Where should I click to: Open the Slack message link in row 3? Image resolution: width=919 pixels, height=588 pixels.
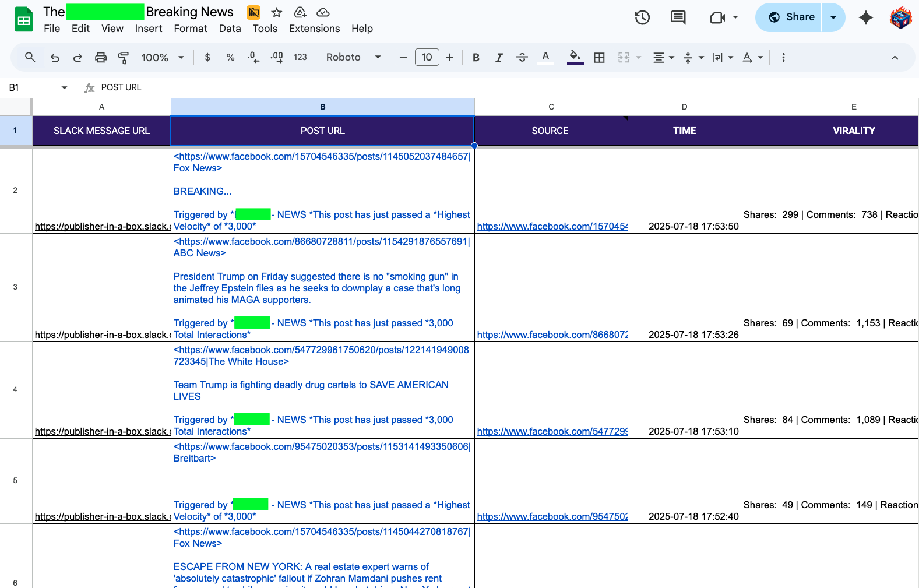[103, 335]
